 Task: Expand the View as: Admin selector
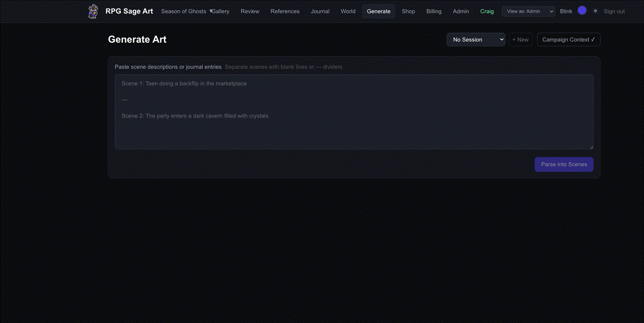click(x=528, y=11)
